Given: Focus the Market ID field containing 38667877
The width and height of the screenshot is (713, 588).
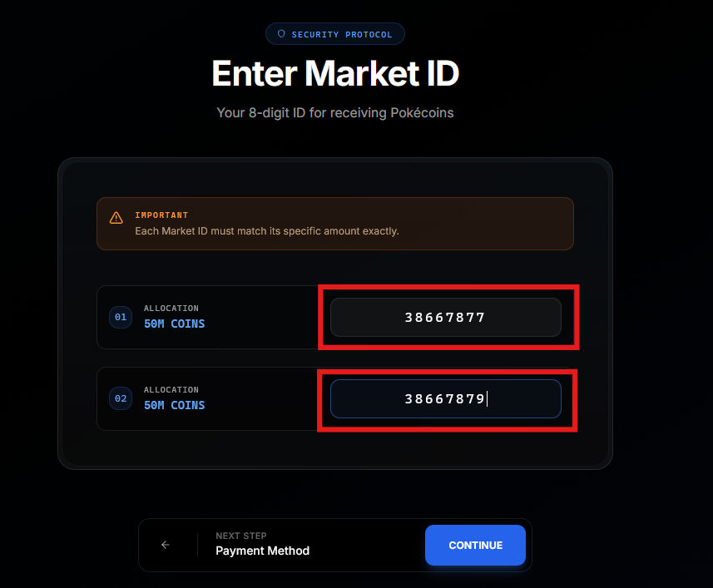Looking at the screenshot, I should [445, 317].
